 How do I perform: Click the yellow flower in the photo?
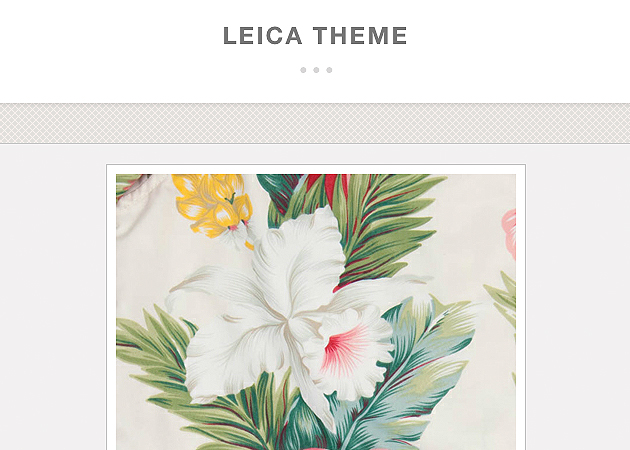pos(213,205)
